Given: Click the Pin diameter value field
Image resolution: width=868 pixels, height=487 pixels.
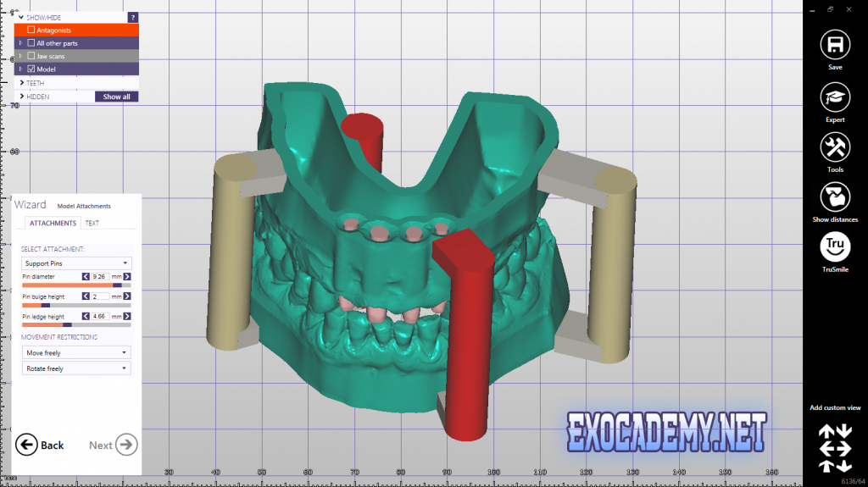Looking at the screenshot, I should pyautogui.click(x=100, y=276).
